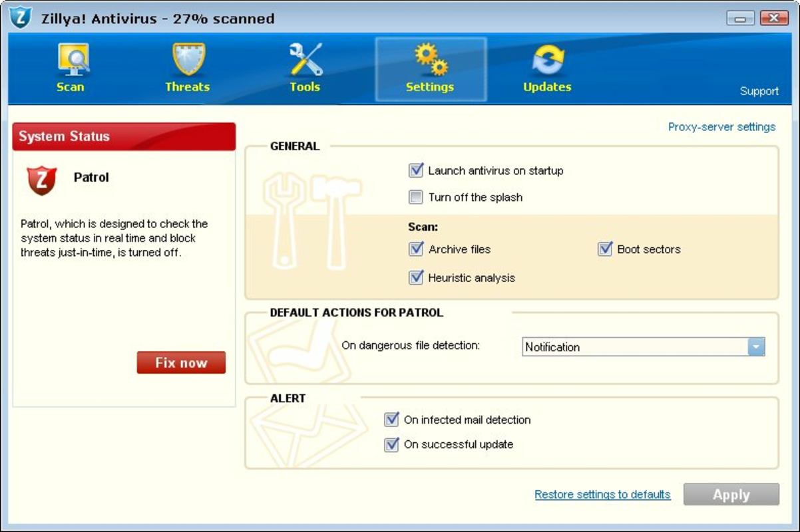Click Restore settings to defaults link
The height and width of the screenshot is (532, 800).
(603, 494)
